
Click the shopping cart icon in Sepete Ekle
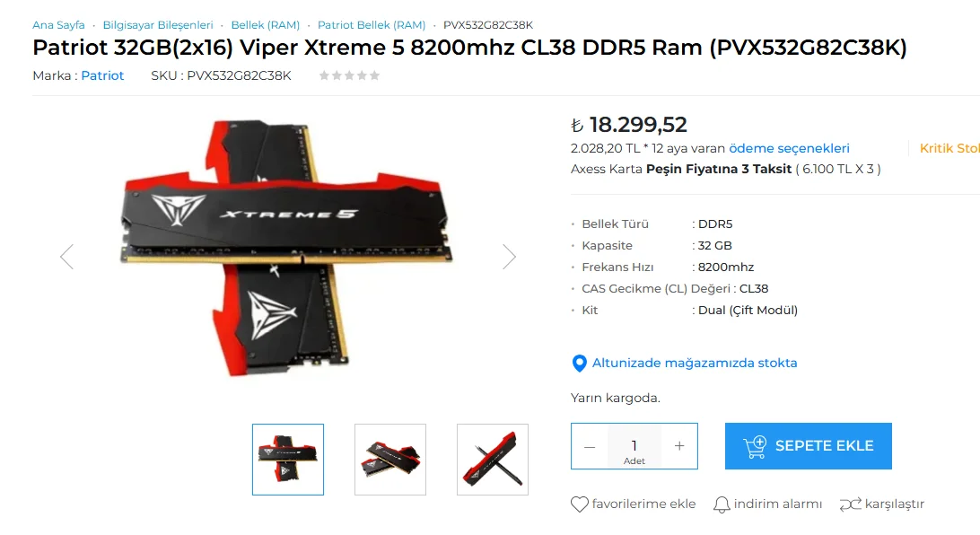(755, 446)
